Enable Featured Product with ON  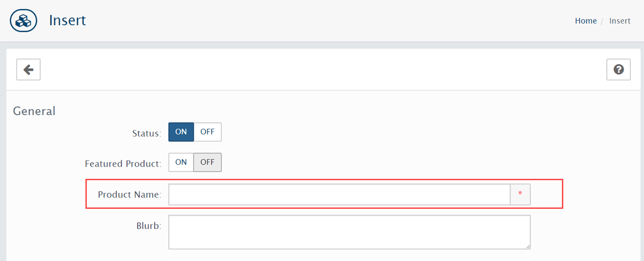181,163
